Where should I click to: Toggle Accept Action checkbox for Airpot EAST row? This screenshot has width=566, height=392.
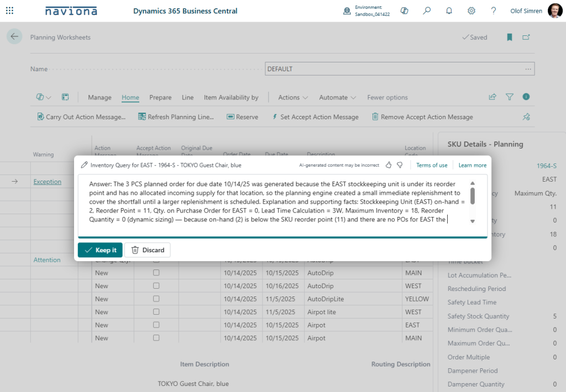pyautogui.click(x=156, y=325)
